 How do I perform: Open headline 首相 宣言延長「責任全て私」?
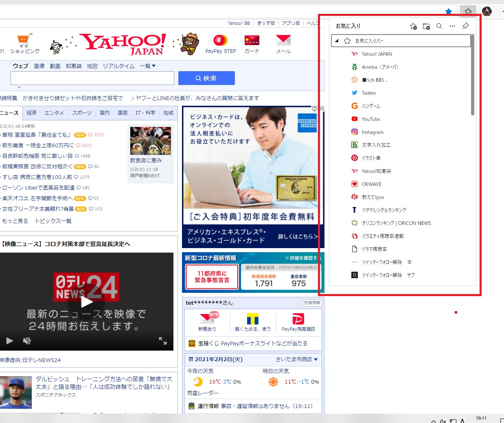pyautogui.click(x=37, y=135)
